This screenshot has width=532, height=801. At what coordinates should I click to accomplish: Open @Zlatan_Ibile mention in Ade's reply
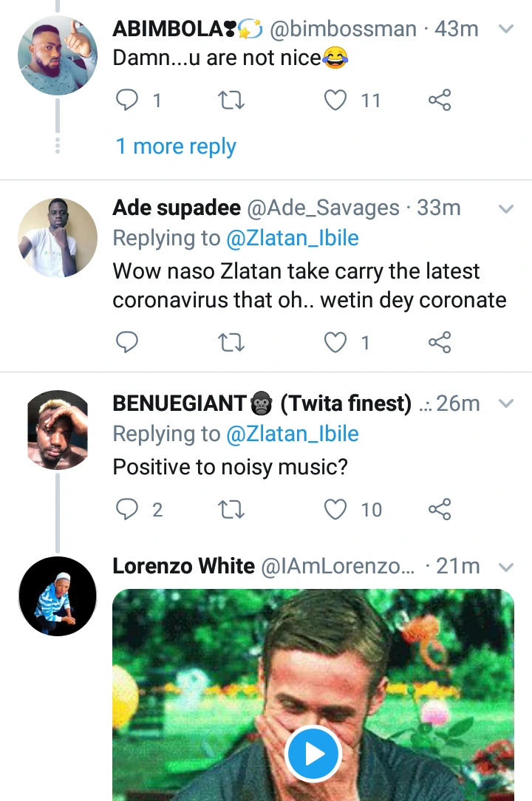point(292,239)
